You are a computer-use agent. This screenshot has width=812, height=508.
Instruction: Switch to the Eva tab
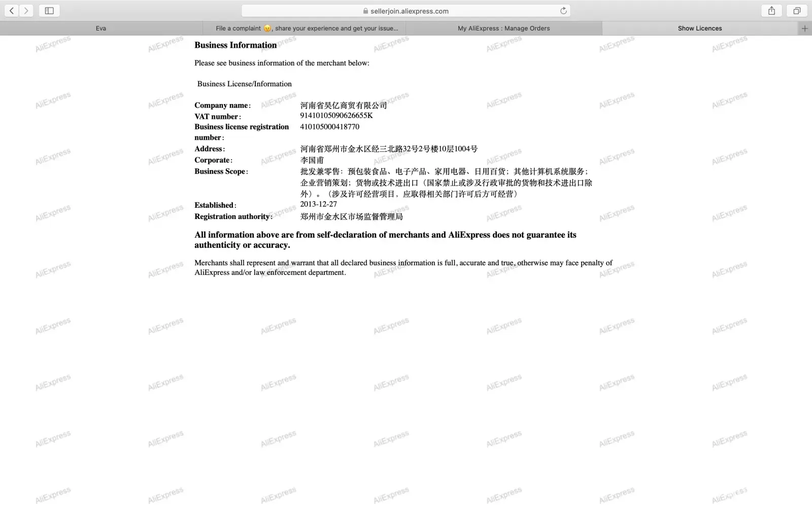(x=101, y=28)
